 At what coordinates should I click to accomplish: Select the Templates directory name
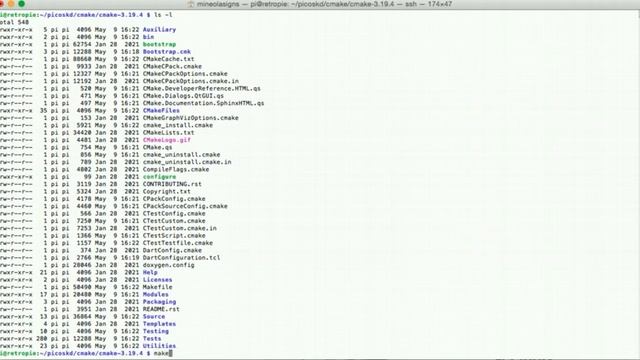[159, 323]
